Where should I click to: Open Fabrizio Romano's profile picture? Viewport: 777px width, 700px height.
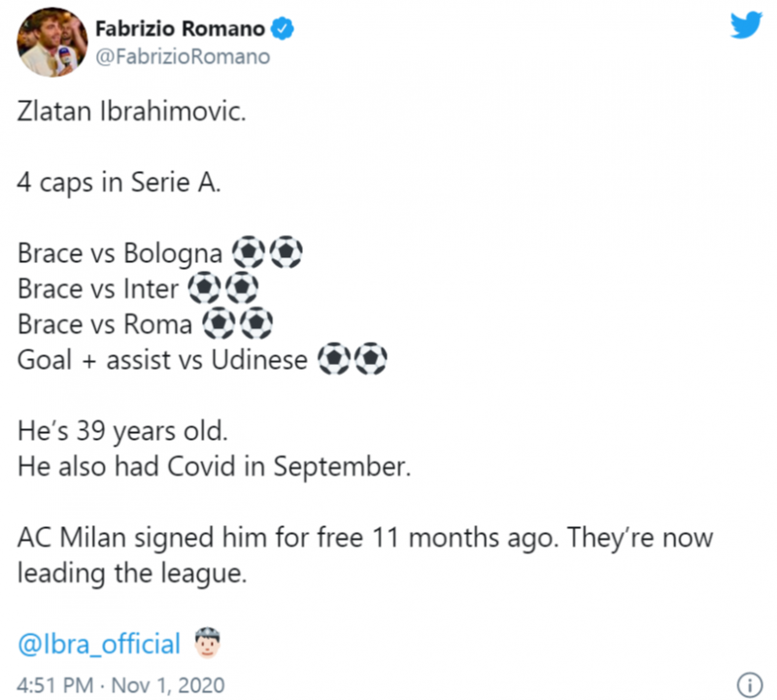49,45
